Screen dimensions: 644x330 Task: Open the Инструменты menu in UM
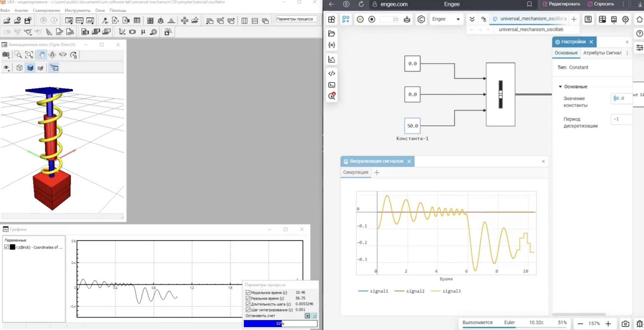tap(77, 10)
